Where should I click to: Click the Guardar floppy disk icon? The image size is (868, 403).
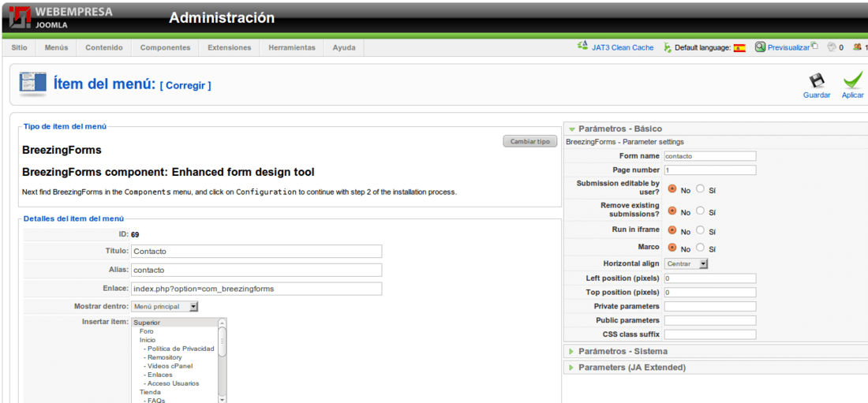pyautogui.click(x=817, y=80)
